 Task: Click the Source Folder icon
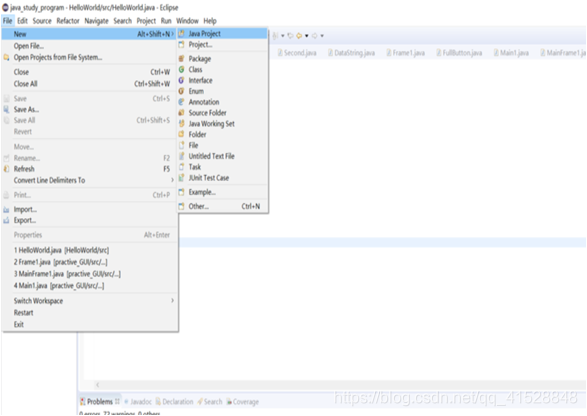pyautogui.click(x=182, y=113)
